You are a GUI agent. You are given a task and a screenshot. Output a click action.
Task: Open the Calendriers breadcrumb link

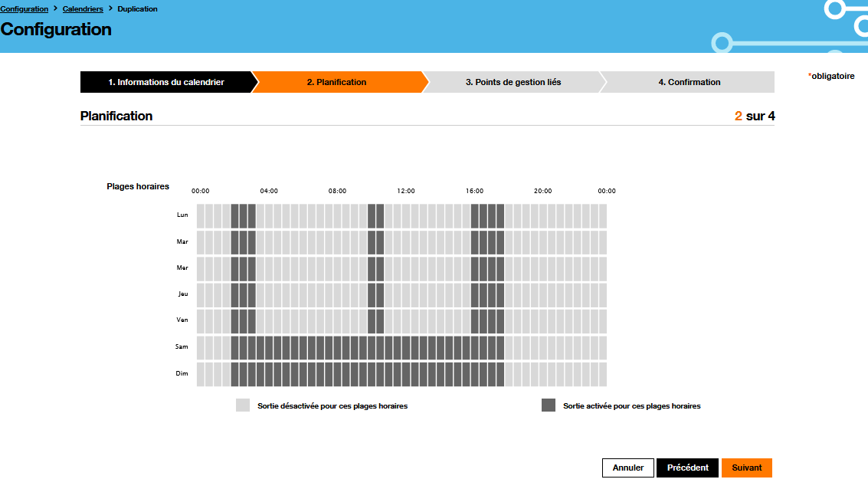pyautogui.click(x=83, y=8)
